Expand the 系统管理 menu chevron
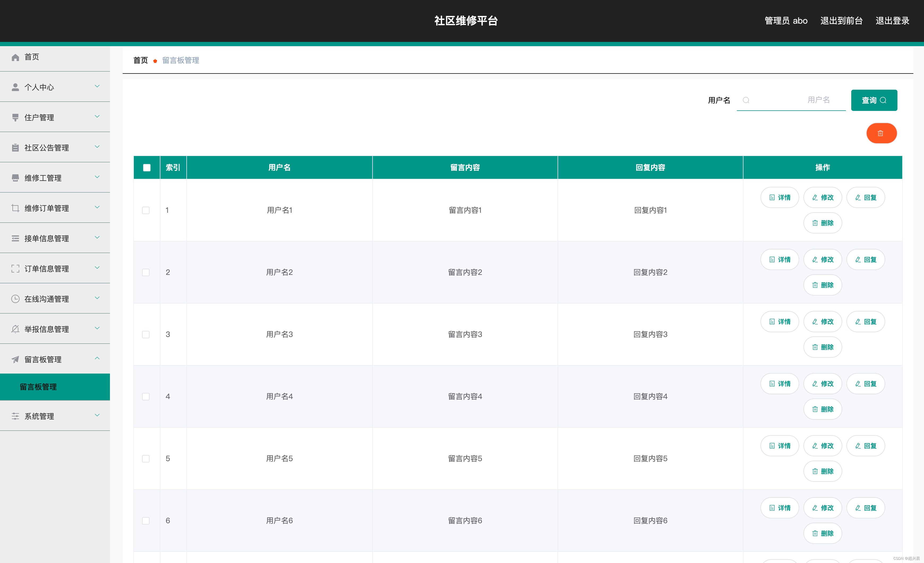The image size is (924, 563). pos(97,415)
